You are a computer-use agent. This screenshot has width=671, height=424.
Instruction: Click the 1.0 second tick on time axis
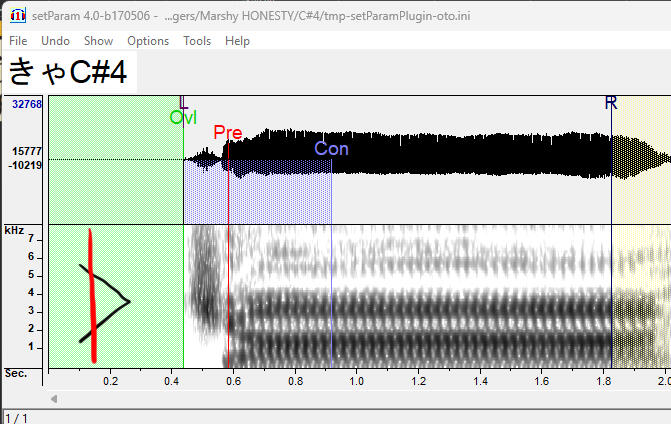[355, 381]
